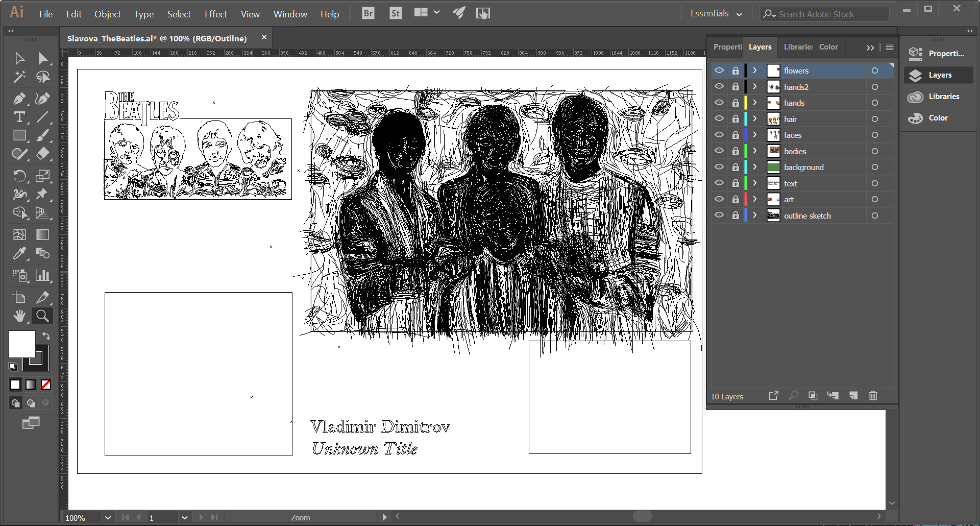Toggle visibility of hands layer
The image size is (980, 526).
719,103
